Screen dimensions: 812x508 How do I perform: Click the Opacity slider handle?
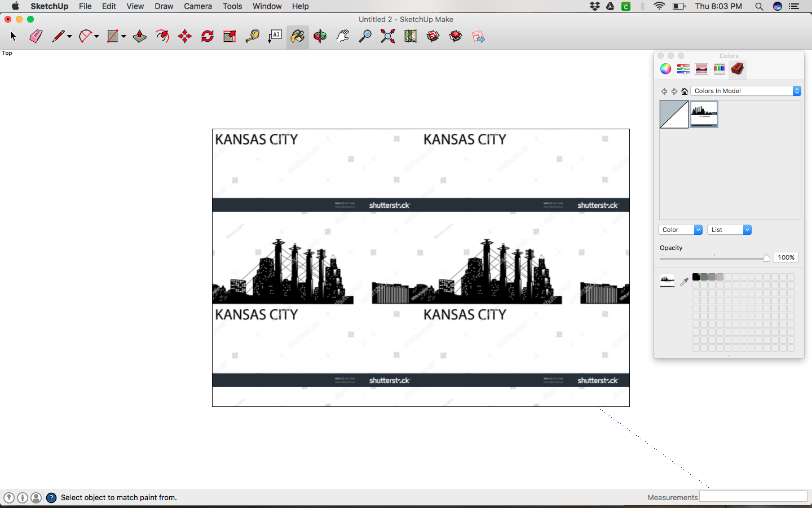(766, 258)
